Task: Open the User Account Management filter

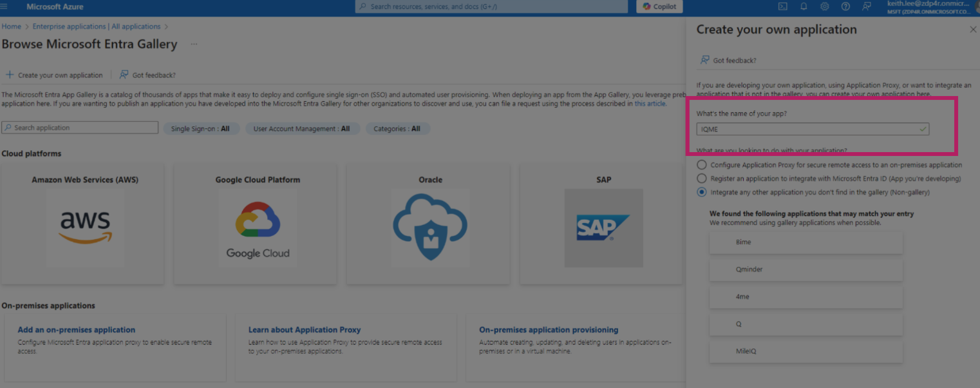Action: (x=301, y=129)
